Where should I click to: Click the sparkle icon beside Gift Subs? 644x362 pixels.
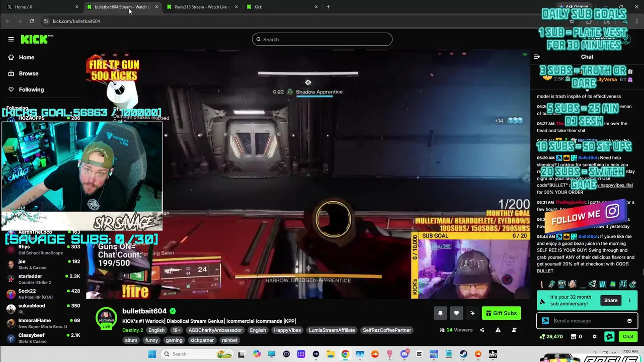[472, 313]
